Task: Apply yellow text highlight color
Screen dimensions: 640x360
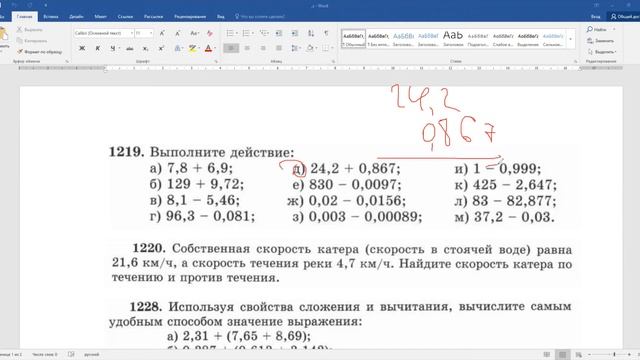Action: [192, 48]
